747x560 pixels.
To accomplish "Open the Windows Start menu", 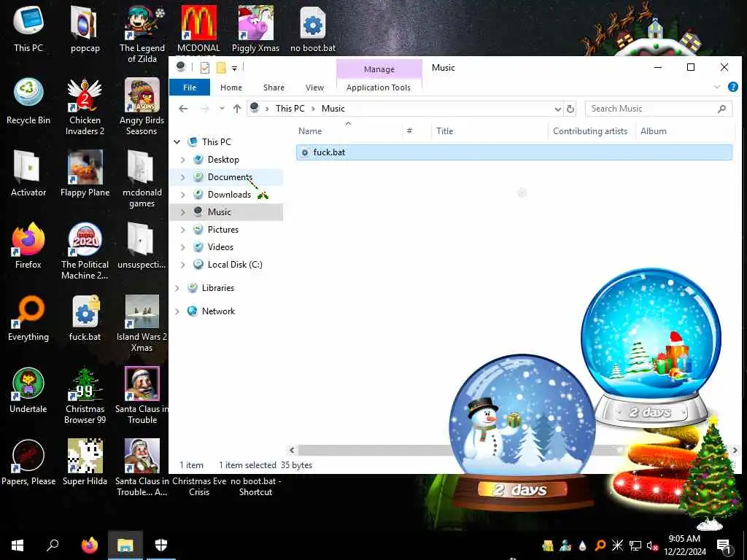I will (18, 545).
